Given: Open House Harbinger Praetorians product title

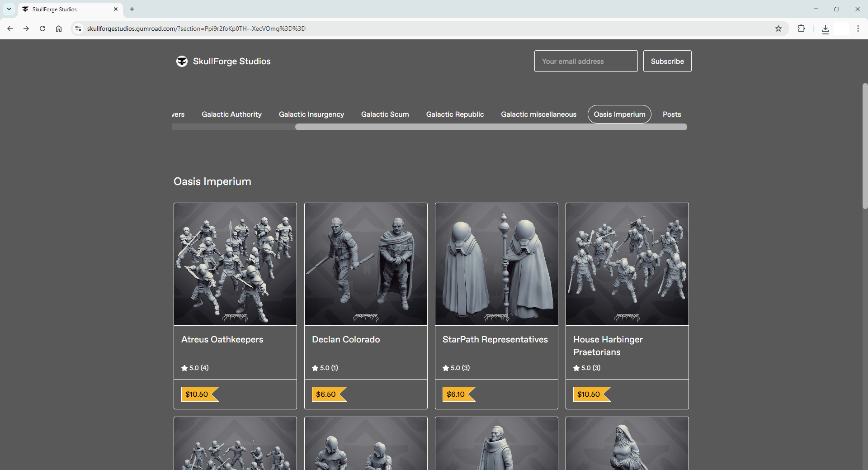Looking at the screenshot, I should tap(608, 346).
